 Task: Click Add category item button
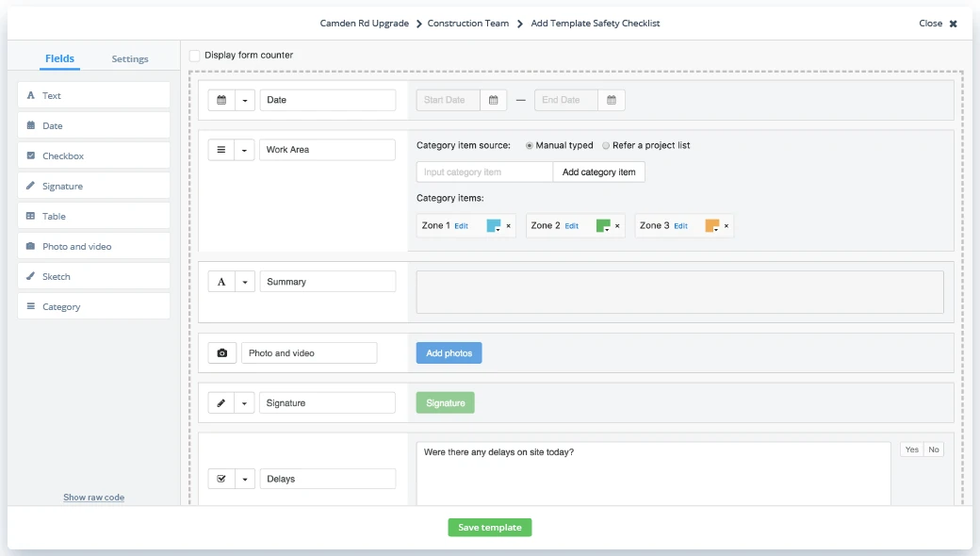click(598, 172)
